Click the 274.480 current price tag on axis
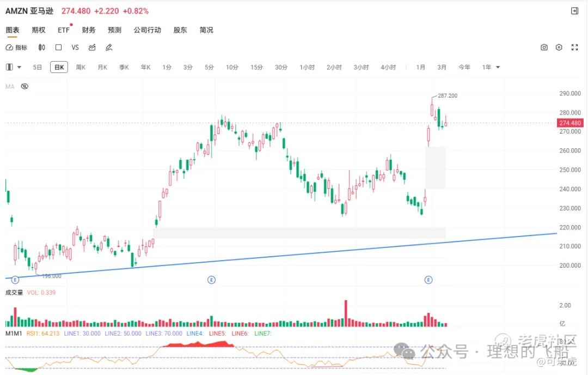The image size is (588, 375). [570, 123]
